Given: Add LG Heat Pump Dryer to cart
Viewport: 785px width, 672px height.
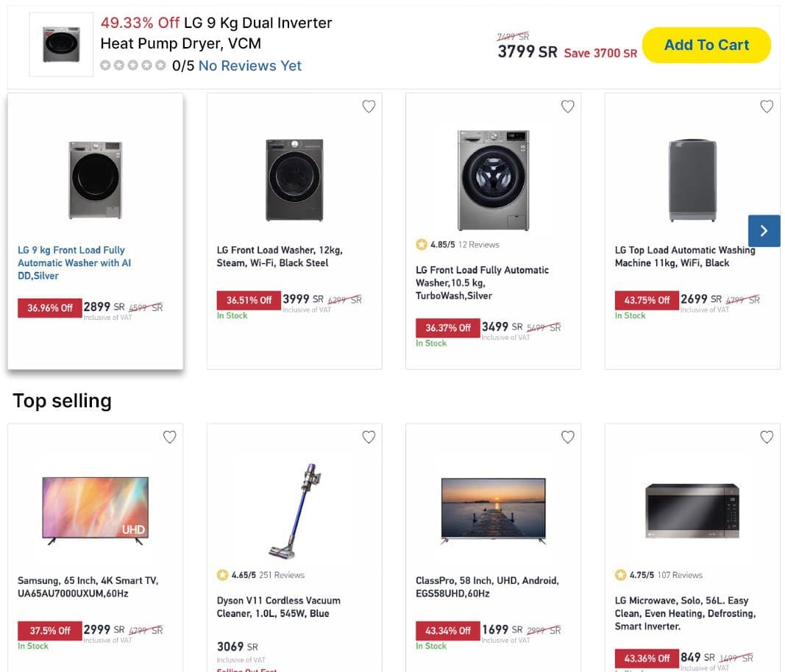Looking at the screenshot, I should click(706, 45).
